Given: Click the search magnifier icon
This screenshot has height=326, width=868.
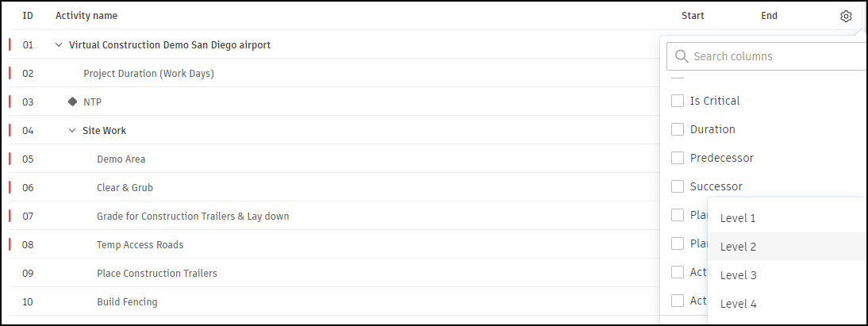Looking at the screenshot, I should coord(681,56).
